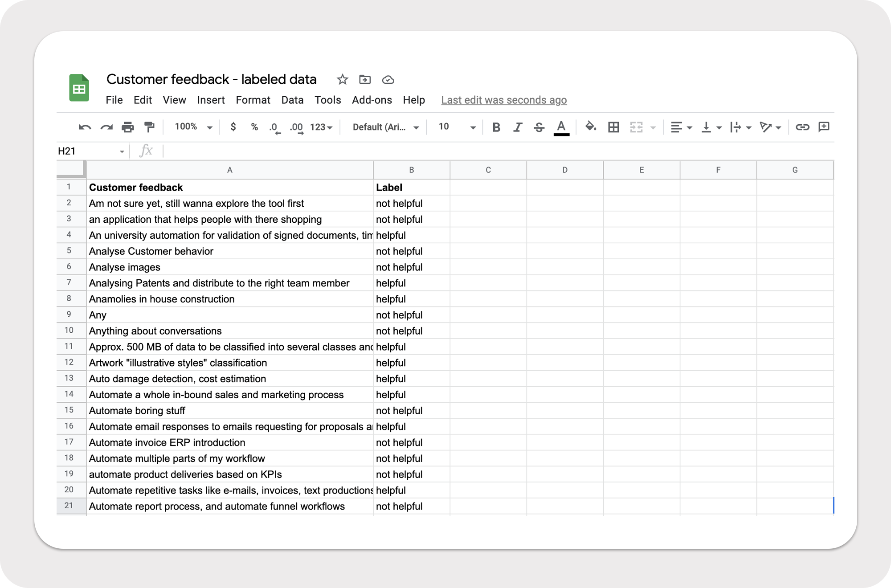Image resolution: width=891 pixels, height=588 pixels.
Task: Open the File menu
Action: (114, 100)
